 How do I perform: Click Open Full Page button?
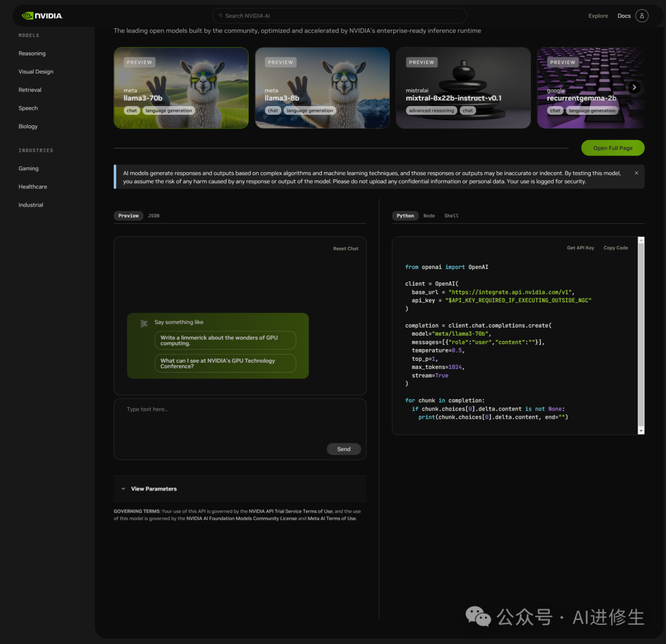coord(612,148)
